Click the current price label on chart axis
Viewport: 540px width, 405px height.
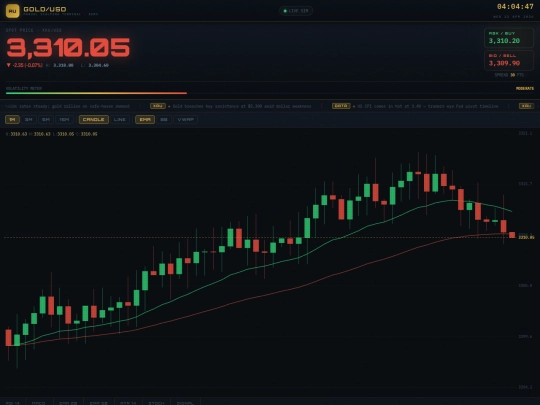click(526, 237)
